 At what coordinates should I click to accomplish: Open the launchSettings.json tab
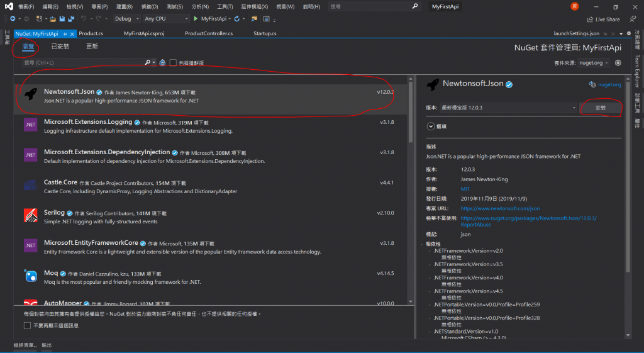[576, 34]
